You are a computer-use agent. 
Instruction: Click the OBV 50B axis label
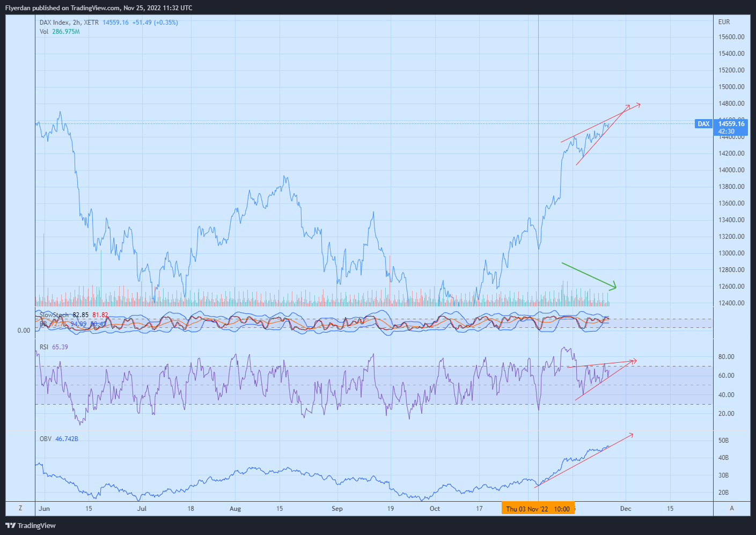point(723,441)
